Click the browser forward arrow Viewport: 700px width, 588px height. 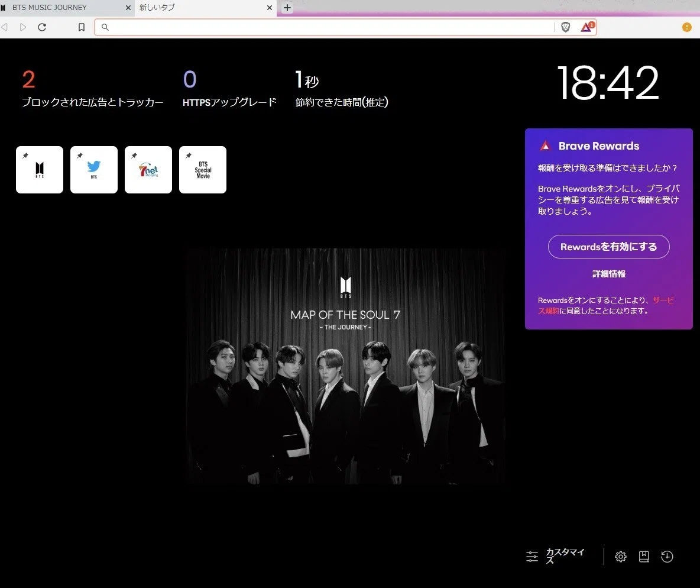tap(23, 27)
